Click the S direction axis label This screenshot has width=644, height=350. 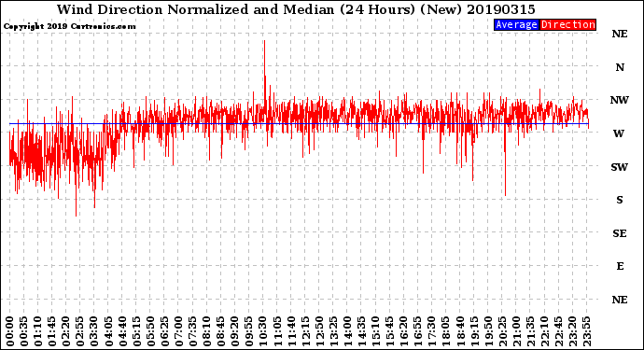tap(620, 200)
